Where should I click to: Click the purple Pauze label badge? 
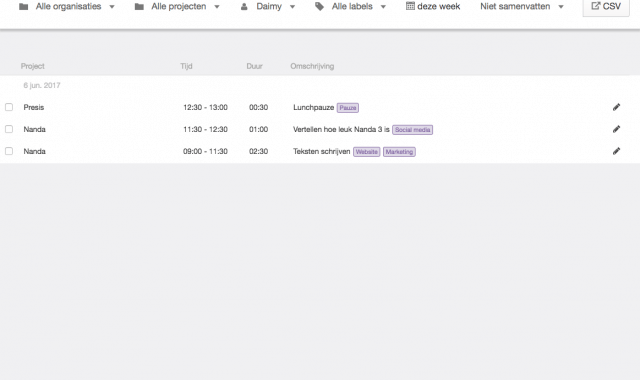pos(348,108)
